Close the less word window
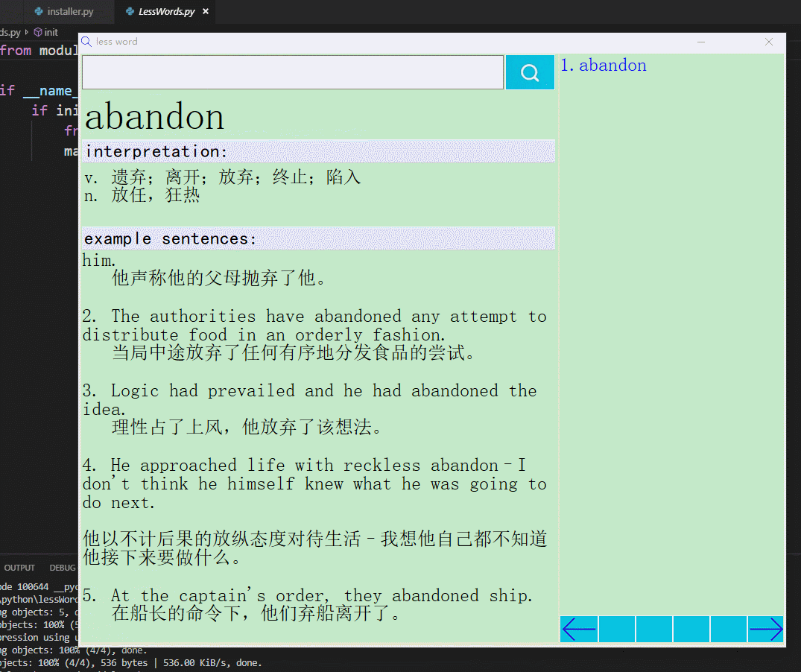This screenshot has height=672, width=801. tap(769, 42)
